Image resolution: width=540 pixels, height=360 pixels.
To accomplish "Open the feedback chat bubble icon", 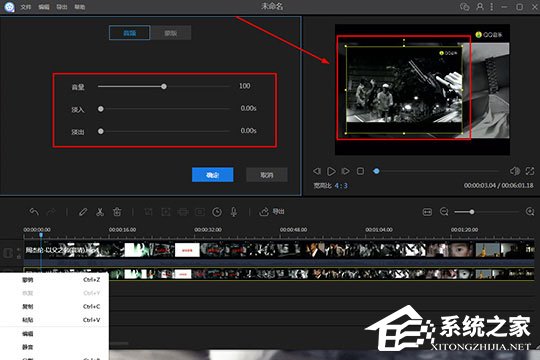I will (x=465, y=7).
